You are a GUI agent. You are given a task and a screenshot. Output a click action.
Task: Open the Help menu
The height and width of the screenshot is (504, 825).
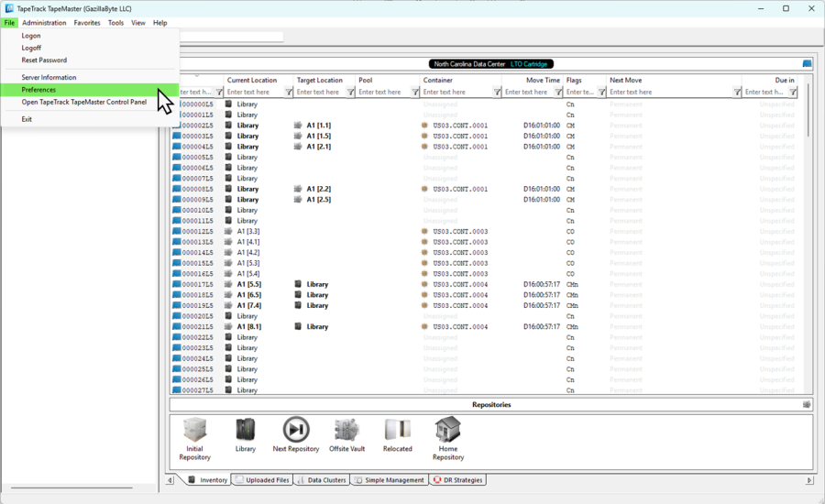(159, 23)
